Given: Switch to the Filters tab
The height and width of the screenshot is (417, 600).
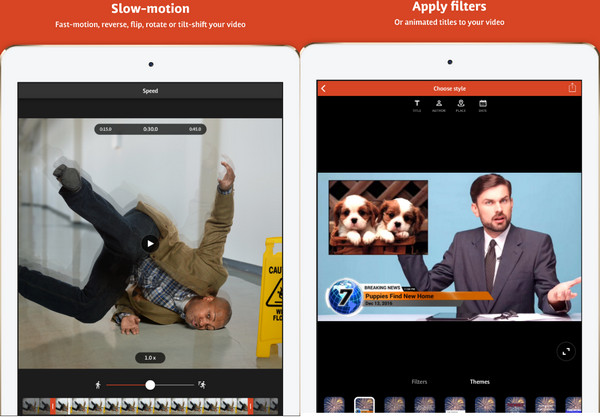Looking at the screenshot, I should 419,382.
